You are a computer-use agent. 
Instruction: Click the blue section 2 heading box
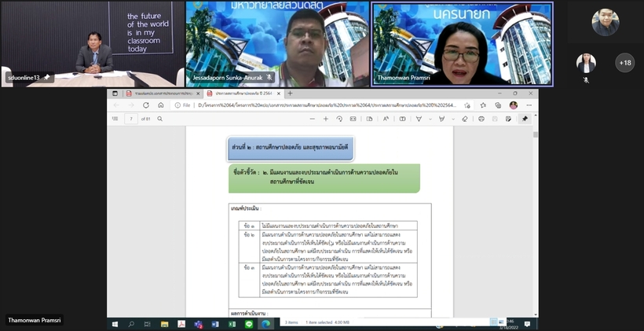tap(291, 148)
